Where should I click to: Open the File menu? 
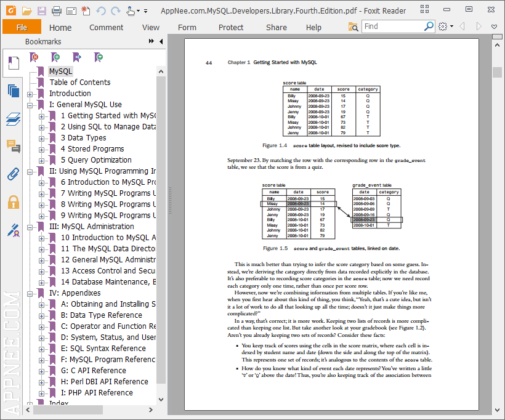point(22,27)
